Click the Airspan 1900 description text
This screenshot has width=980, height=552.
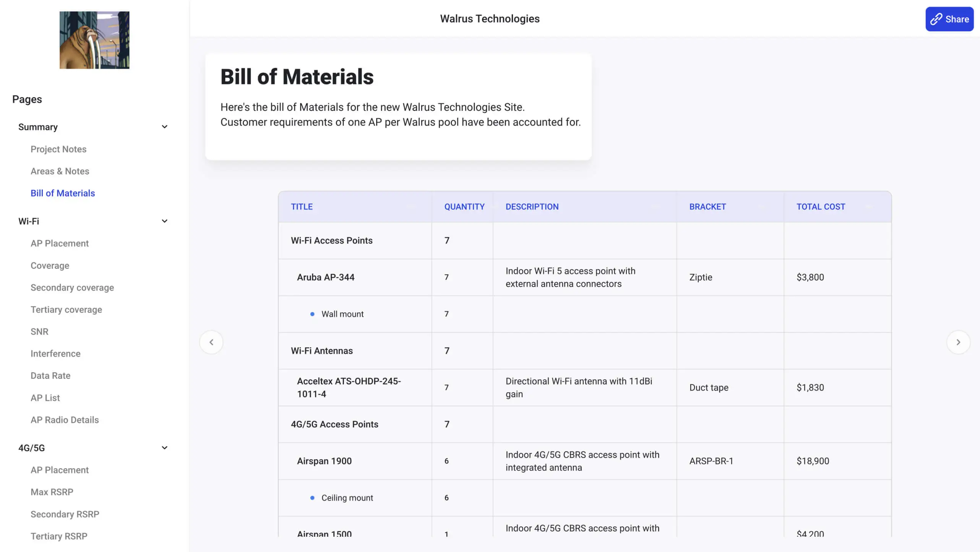click(582, 461)
